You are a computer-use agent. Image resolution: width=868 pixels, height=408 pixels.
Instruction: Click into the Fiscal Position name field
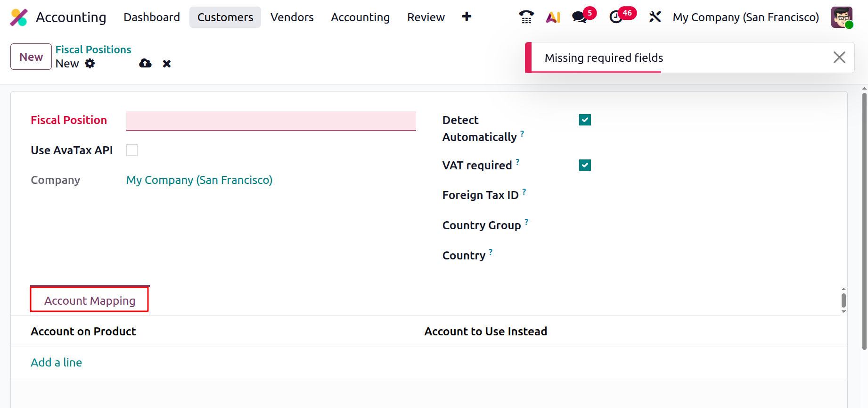coord(271,121)
